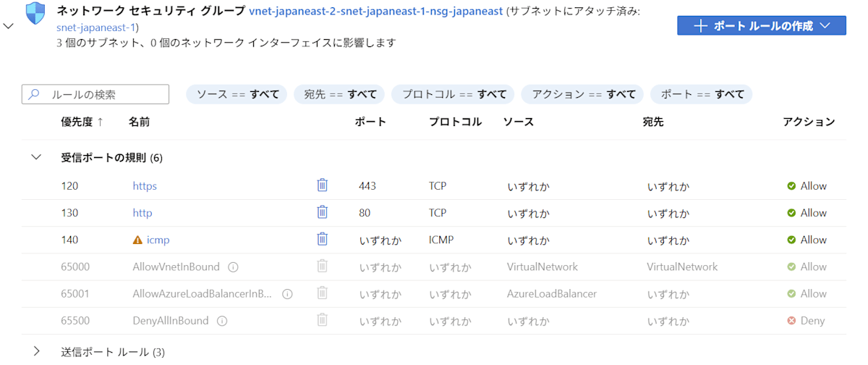Open the アクション == すべて filter

(583, 94)
